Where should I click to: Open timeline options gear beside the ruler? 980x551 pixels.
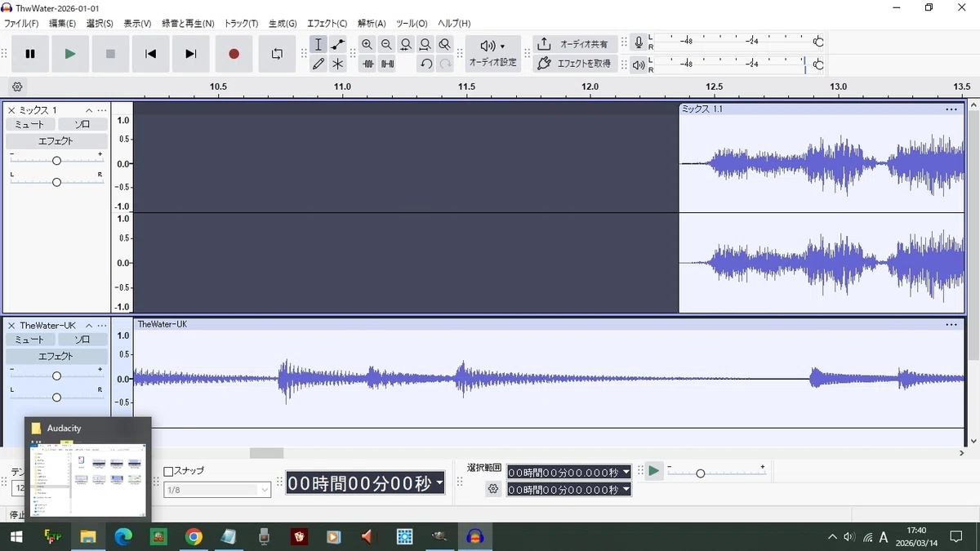(18, 87)
